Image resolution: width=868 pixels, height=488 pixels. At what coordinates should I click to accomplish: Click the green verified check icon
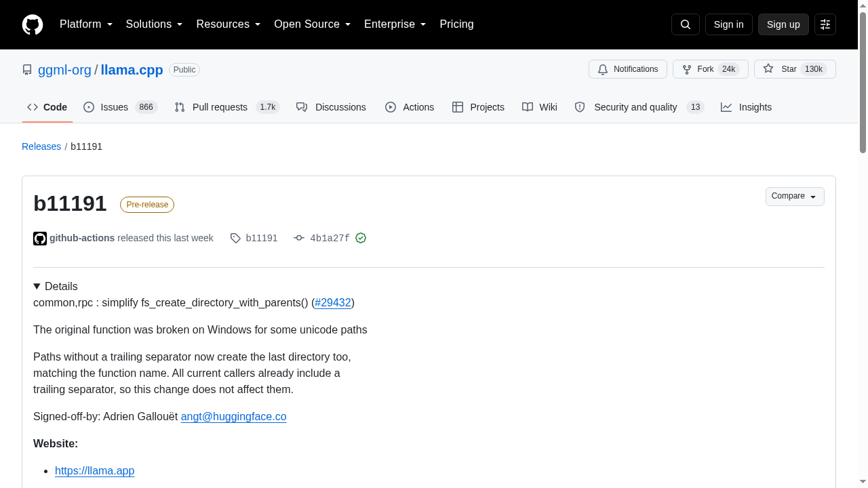click(x=361, y=238)
